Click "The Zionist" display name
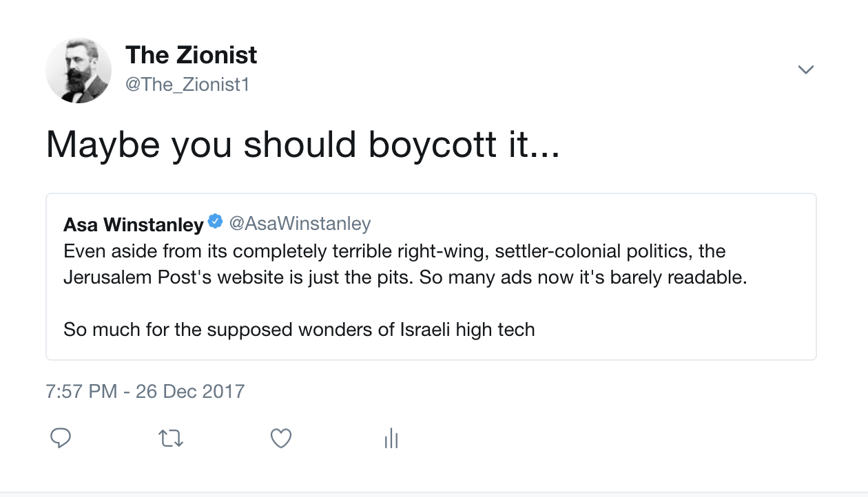This screenshot has height=497, width=868. point(191,55)
